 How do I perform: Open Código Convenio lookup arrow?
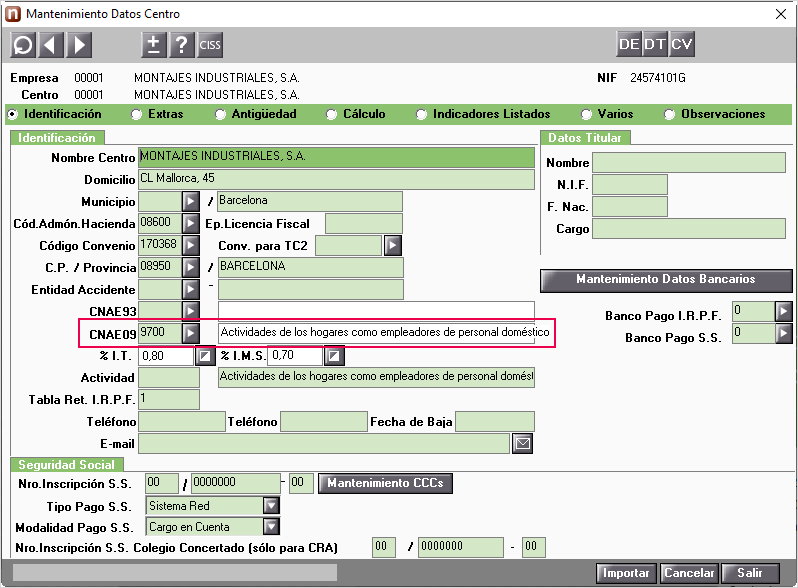coord(191,245)
